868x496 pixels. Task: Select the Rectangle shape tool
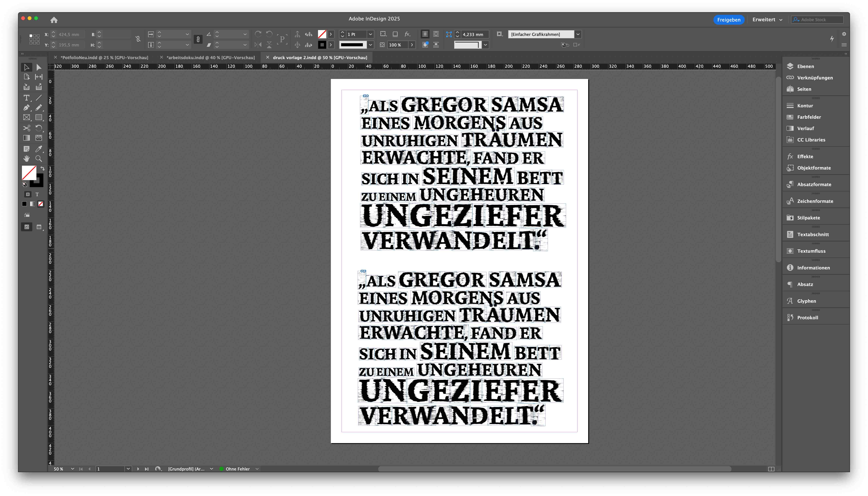click(x=39, y=118)
